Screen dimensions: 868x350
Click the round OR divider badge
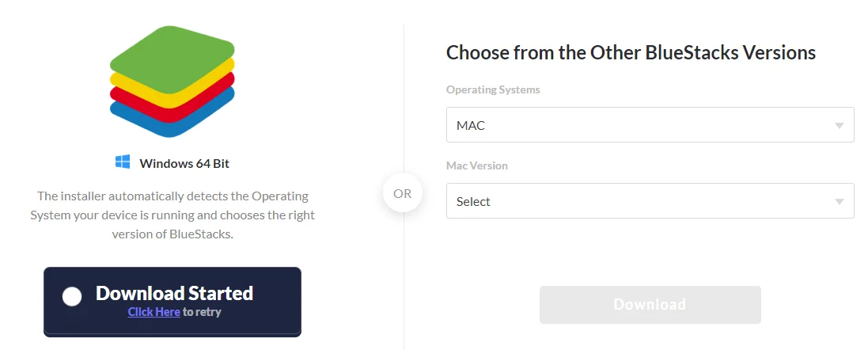[x=403, y=193]
